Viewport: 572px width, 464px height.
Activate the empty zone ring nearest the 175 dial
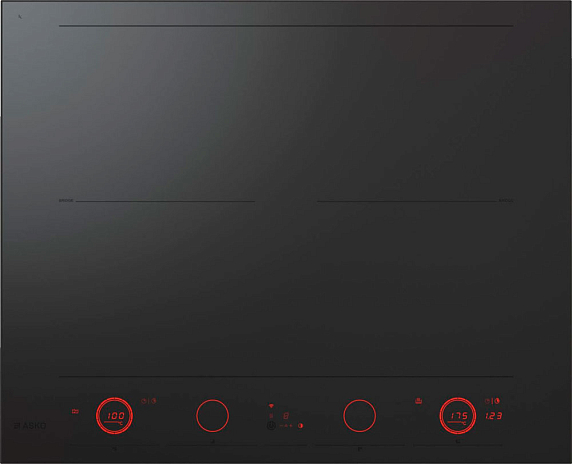(x=360, y=416)
